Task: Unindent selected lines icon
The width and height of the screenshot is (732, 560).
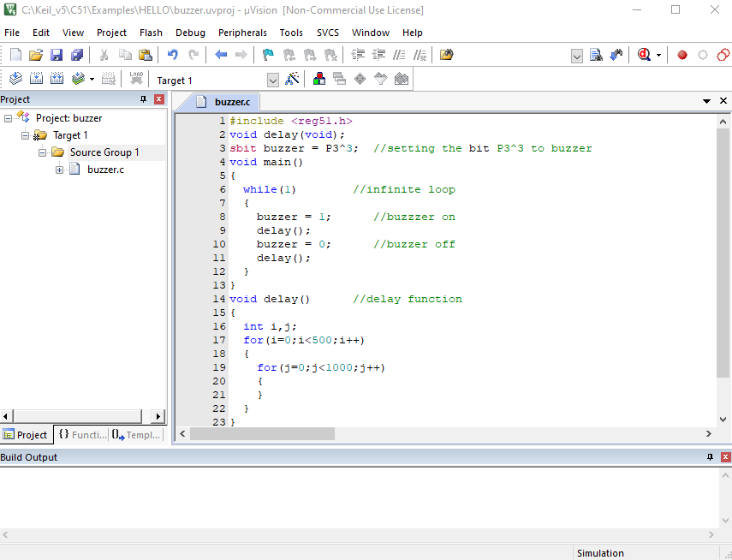Action: coord(378,55)
